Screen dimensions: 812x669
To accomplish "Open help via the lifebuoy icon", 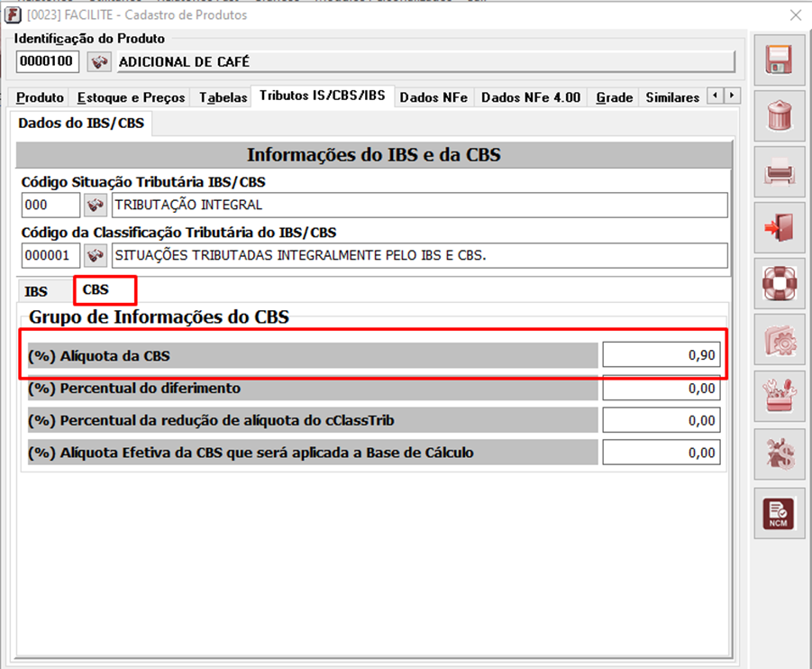I will click(779, 284).
